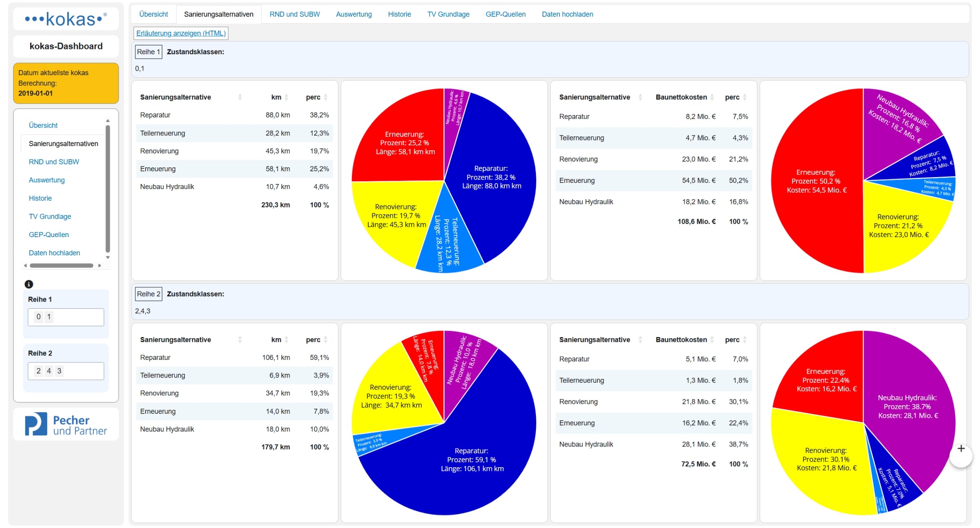
Task: Click the Reihe 2 Zustandsklassen input field
Action: tap(66, 371)
